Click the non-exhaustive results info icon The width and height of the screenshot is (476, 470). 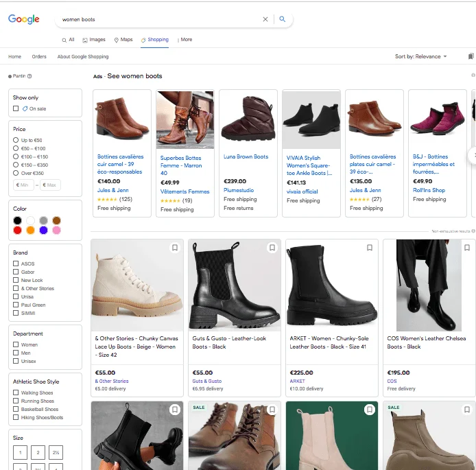[x=473, y=231]
